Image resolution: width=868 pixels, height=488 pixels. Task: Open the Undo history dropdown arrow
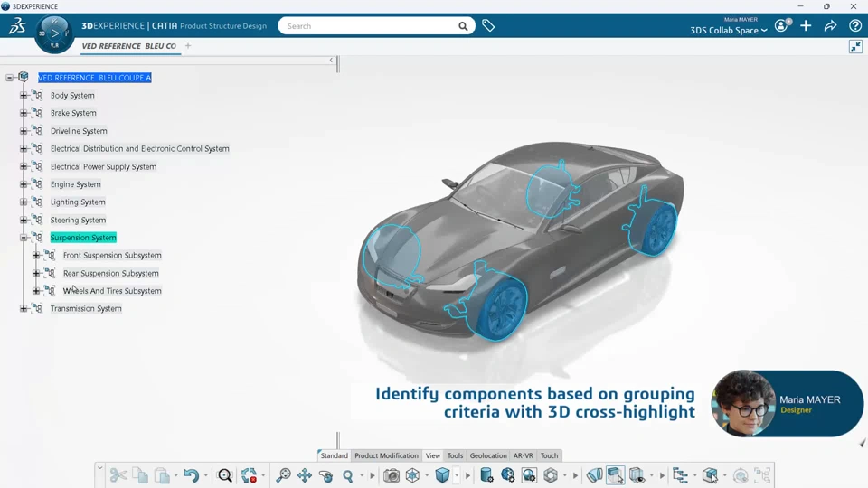click(205, 475)
